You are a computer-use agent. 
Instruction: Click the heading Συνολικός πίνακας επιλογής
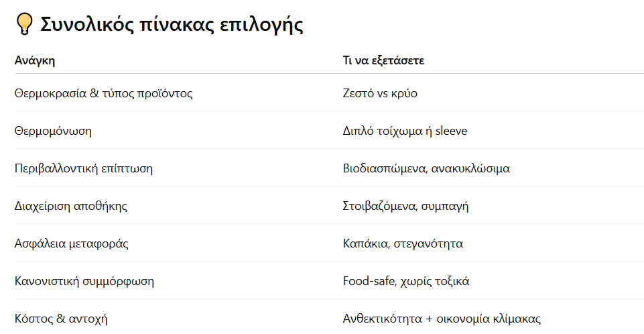click(x=172, y=25)
